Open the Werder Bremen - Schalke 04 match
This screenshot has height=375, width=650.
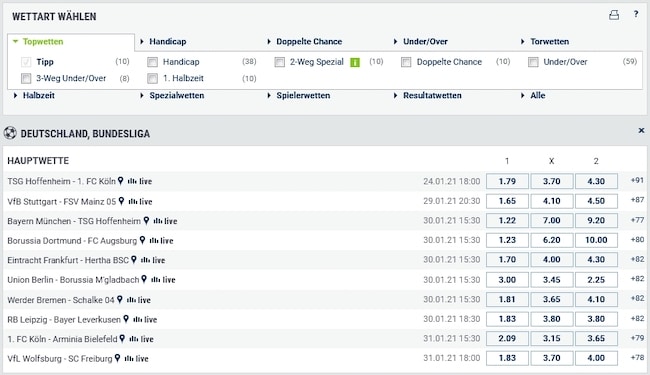click(x=61, y=300)
